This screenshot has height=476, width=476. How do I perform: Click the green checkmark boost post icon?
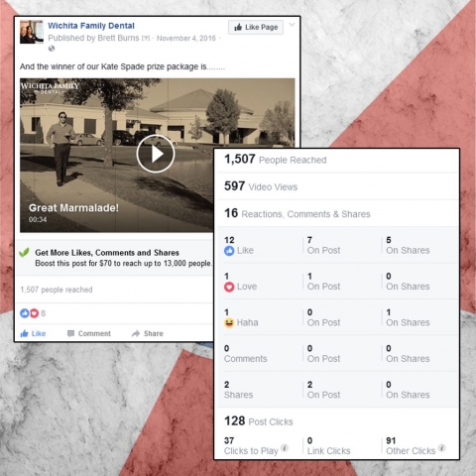pyautogui.click(x=24, y=253)
